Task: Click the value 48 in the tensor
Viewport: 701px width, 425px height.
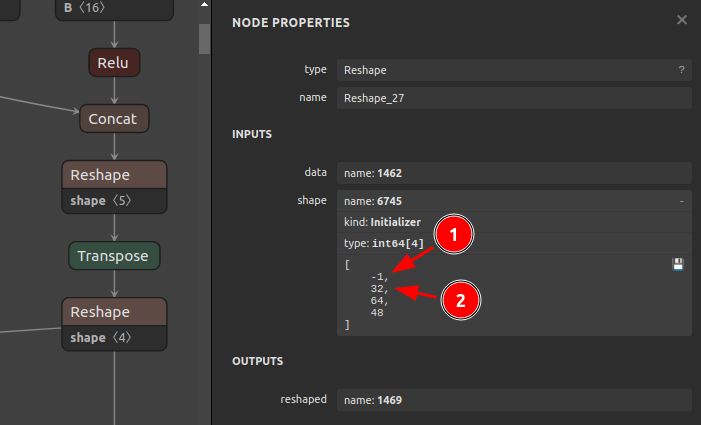Action: point(377,313)
